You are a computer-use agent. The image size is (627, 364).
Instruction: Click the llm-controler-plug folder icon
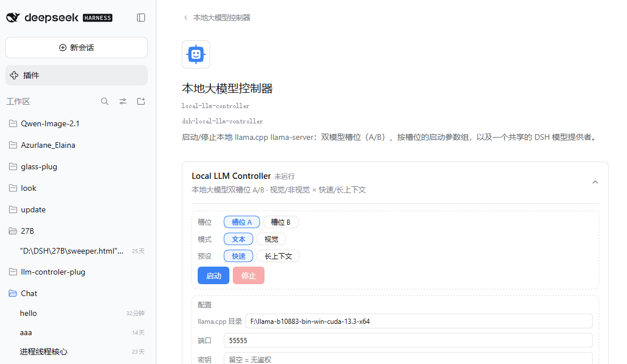tap(13, 272)
